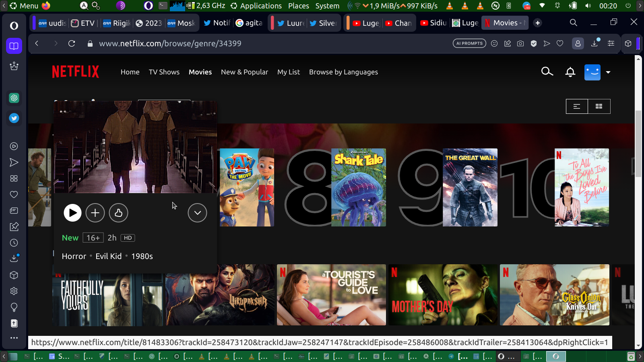The height and width of the screenshot is (362, 644).
Task: Click the Netflix logo
Action: point(75,72)
